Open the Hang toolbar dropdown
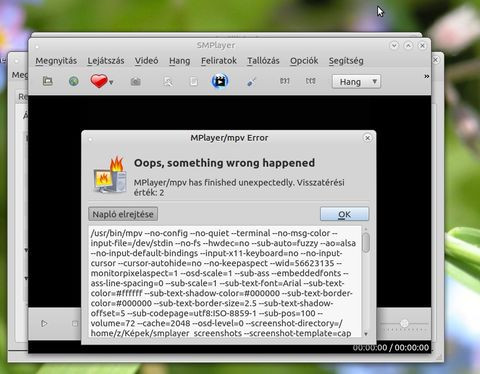Viewport: 480px width, 374px height. click(x=356, y=82)
